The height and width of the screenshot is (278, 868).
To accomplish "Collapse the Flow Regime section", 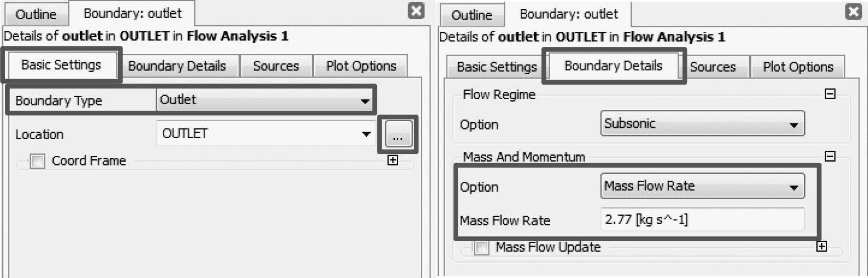I will [x=830, y=95].
